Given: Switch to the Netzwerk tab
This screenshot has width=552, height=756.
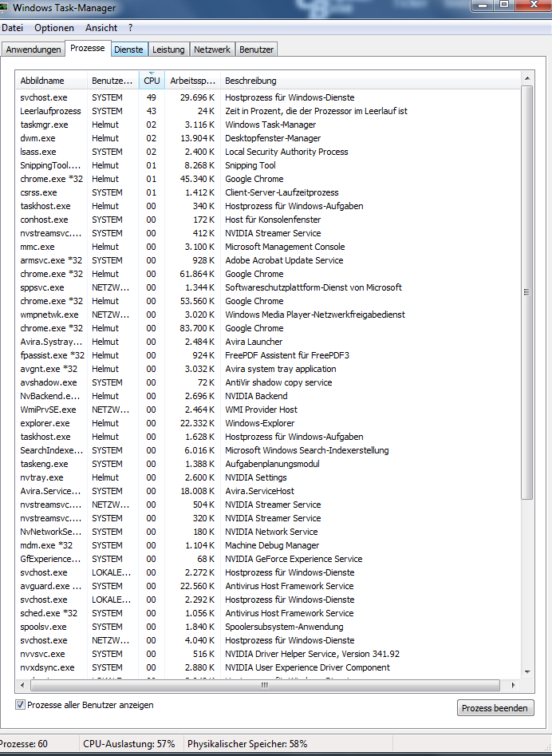Looking at the screenshot, I should (x=212, y=49).
